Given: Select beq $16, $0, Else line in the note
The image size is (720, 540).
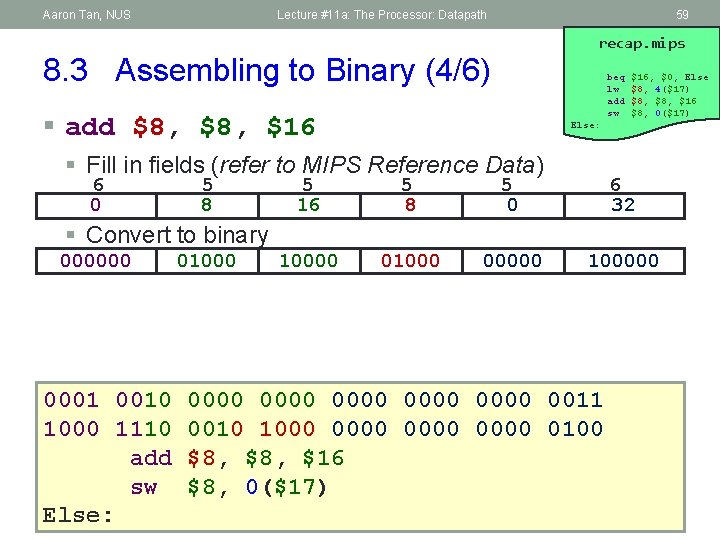Looking at the screenshot, I should pos(657,77).
